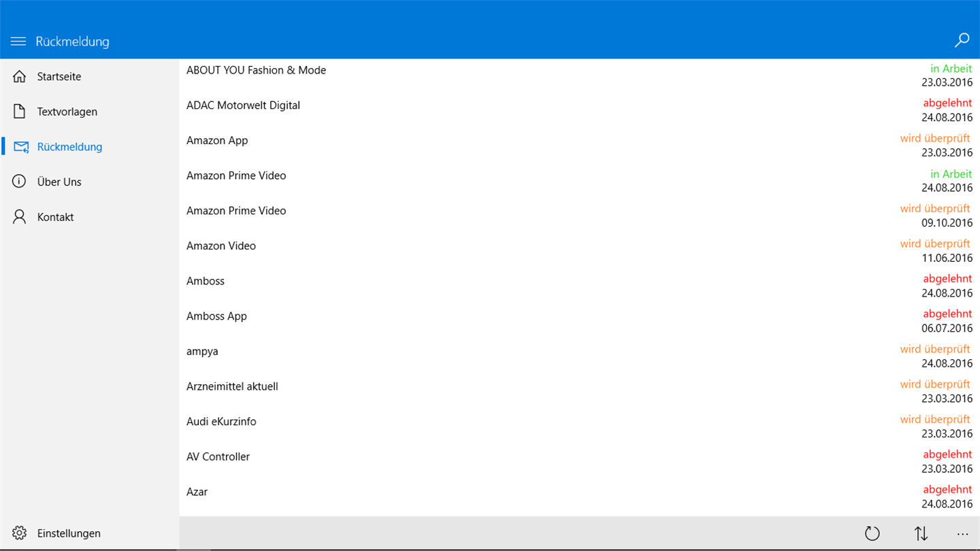Screen dimensions: 980x551
Task: Open the sort order option
Action: click(921, 534)
